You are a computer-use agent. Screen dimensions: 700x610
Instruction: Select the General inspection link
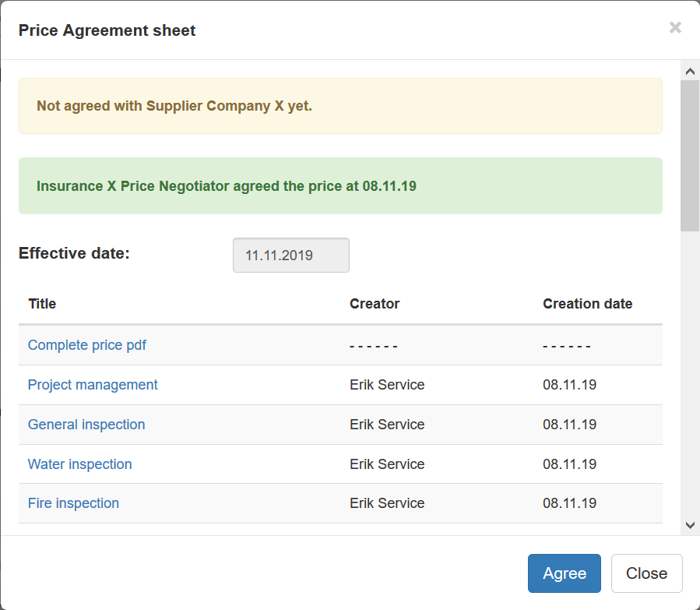point(86,425)
